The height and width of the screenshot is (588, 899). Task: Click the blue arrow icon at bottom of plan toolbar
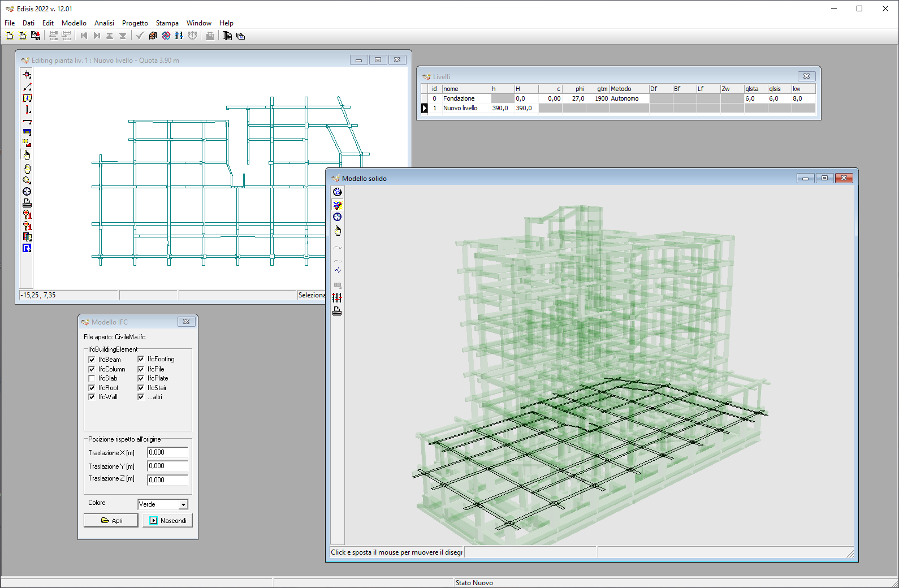27,248
